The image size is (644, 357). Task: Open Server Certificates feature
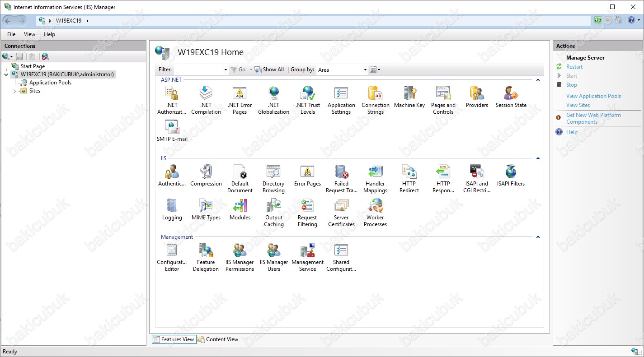point(341,213)
